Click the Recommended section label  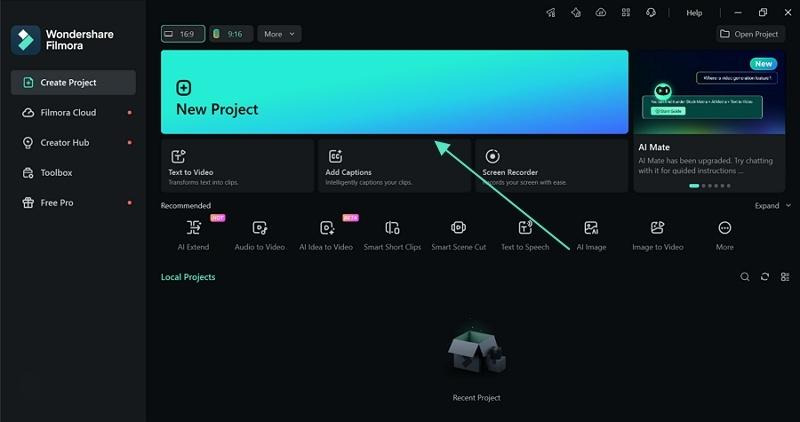(186, 206)
